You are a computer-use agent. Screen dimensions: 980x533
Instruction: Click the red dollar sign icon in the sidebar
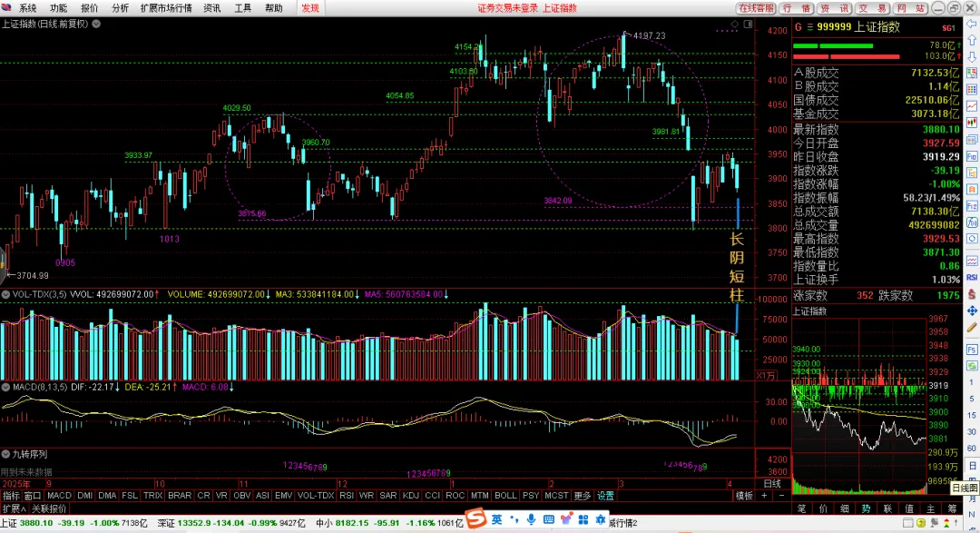pyautogui.click(x=972, y=293)
